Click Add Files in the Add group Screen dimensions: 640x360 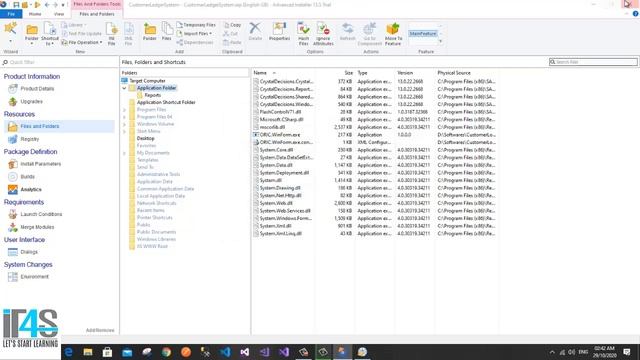(x=167, y=32)
